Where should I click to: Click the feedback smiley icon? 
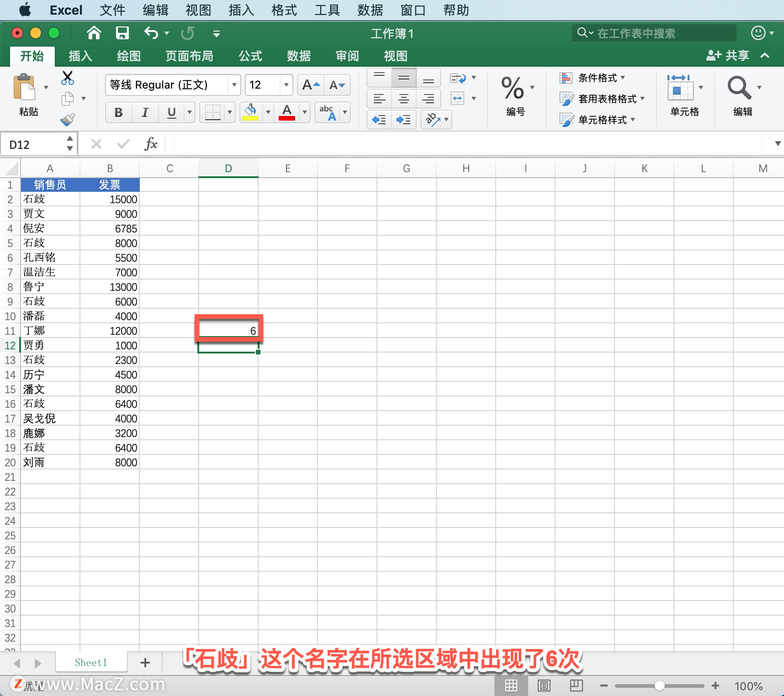[x=758, y=33]
